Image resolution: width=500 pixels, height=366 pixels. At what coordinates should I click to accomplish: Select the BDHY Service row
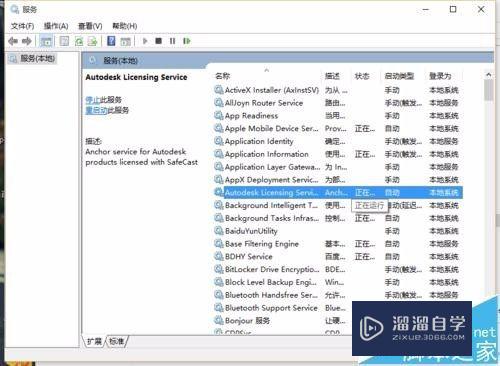pos(337,256)
